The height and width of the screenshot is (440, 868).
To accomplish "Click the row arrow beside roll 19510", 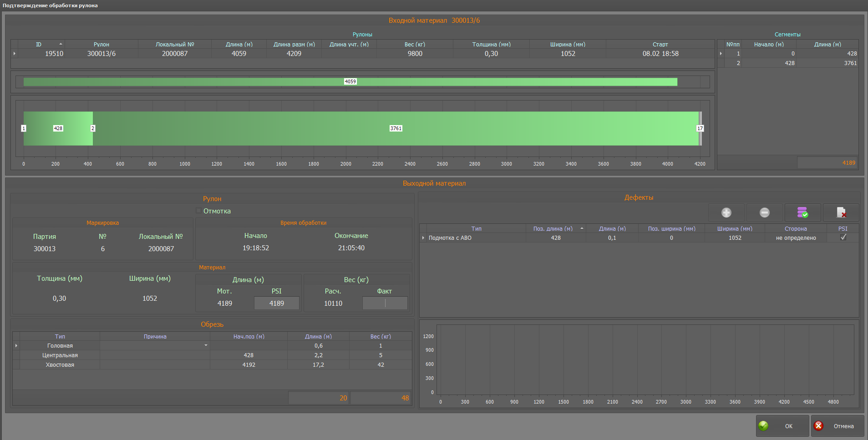I will point(15,54).
